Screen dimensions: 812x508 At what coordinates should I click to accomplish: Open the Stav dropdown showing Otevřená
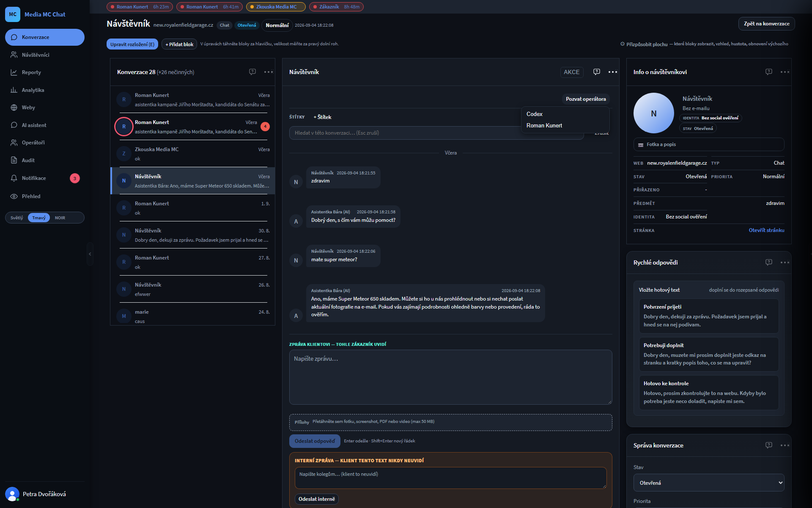(x=709, y=483)
